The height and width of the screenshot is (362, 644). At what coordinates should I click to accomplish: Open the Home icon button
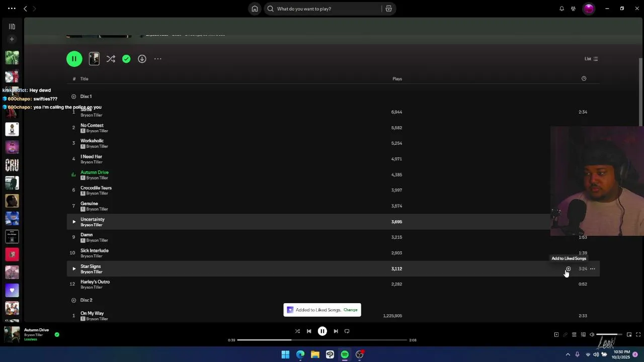coord(255,9)
